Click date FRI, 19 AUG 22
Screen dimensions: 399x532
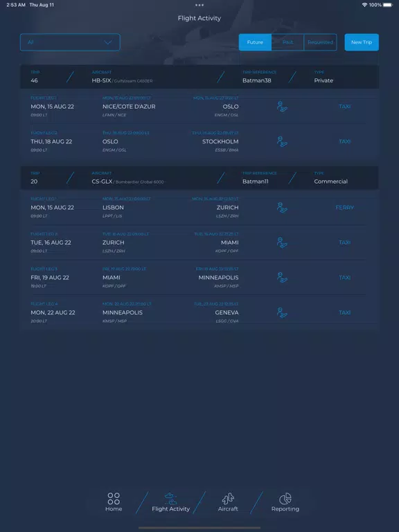(x=50, y=278)
